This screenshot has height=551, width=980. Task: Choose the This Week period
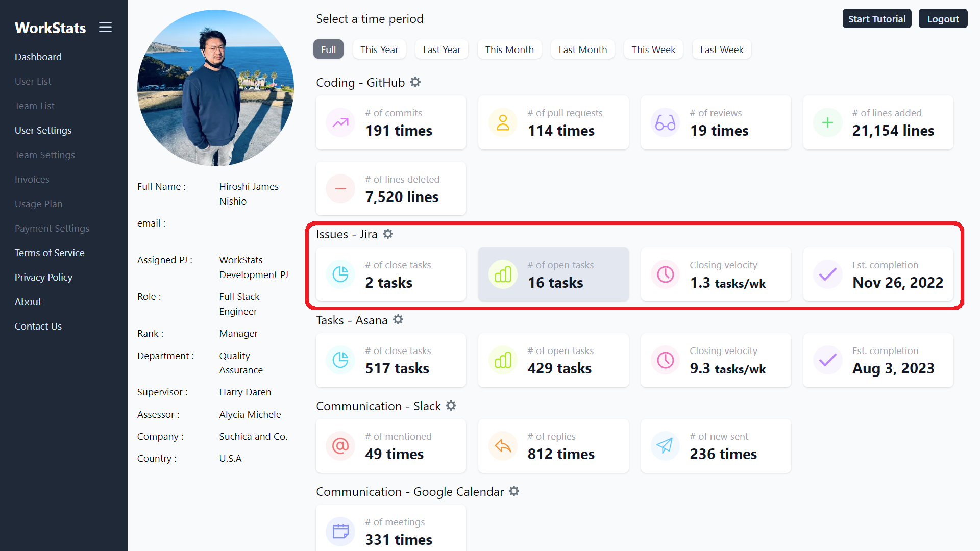[653, 49]
